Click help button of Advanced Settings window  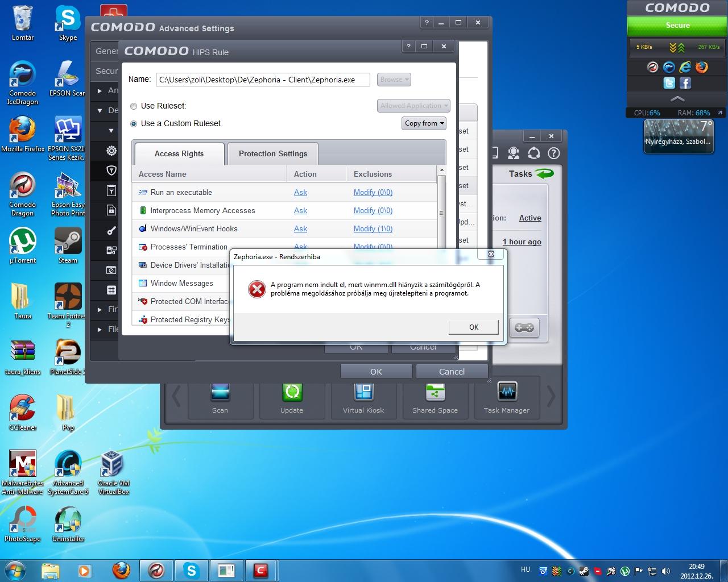[x=427, y=23]
